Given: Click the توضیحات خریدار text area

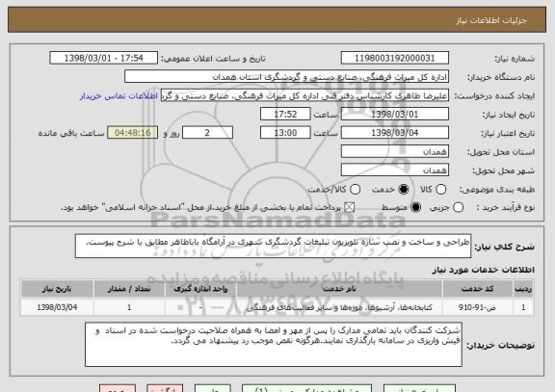Looking at the screenshot, I should 274,344.
